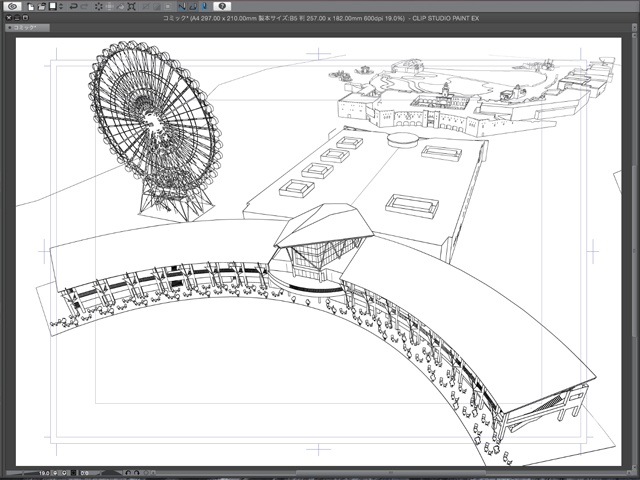The height and width of the screenshot is (480, 640).
Task: Open the CLIP STUDIO launcher icon
Action: click(x=12, y=7)
